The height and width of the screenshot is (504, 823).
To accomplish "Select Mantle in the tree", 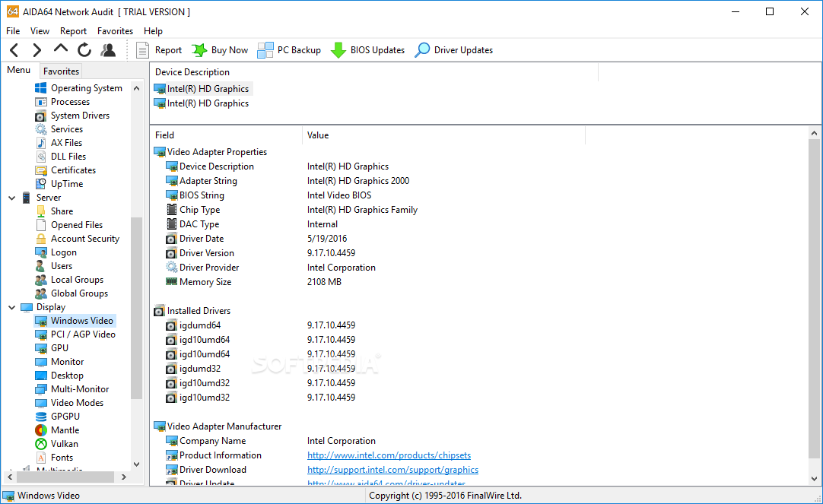I will (x=57, y=430).
